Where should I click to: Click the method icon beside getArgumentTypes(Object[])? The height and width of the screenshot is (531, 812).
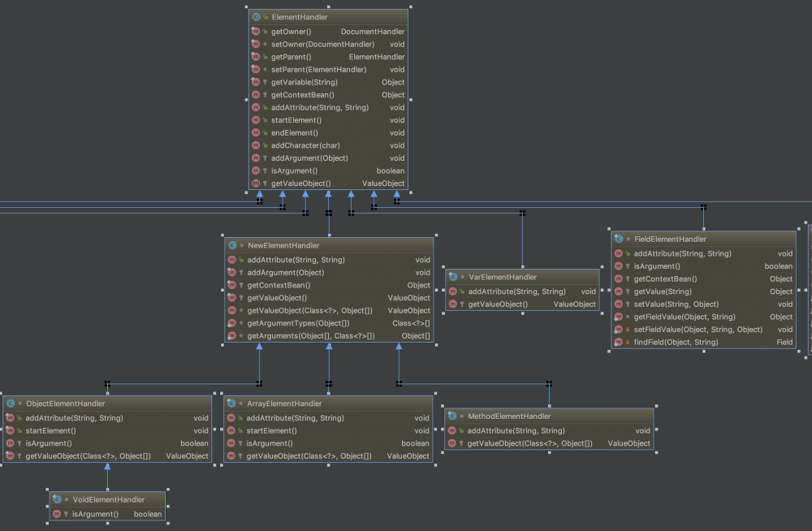click(232, 323)
